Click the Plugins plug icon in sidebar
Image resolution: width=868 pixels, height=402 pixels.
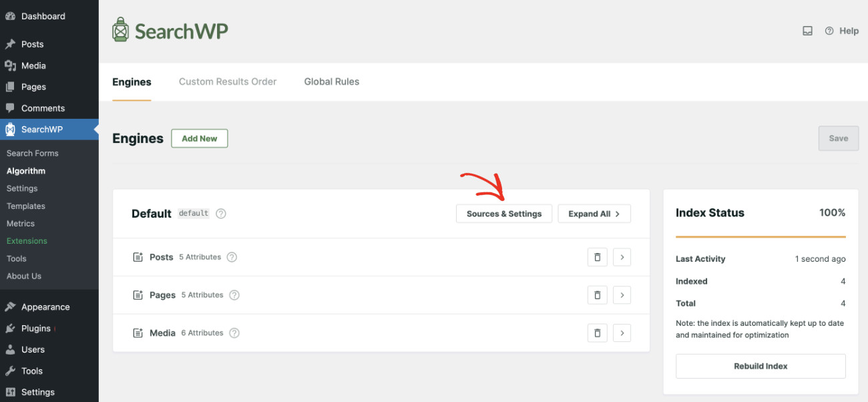pyautogui.click(x=10, y=329)
